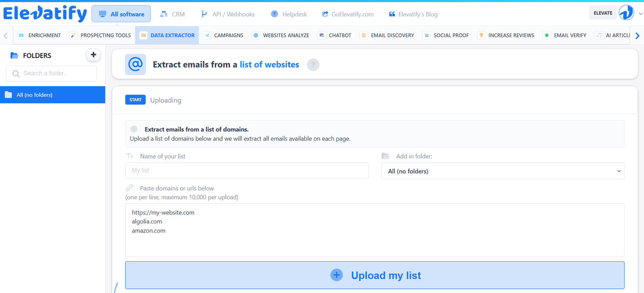Click the Helpdesk question mark icon
This screenshot has width=644, height=293.
click(x=274, y=14)
